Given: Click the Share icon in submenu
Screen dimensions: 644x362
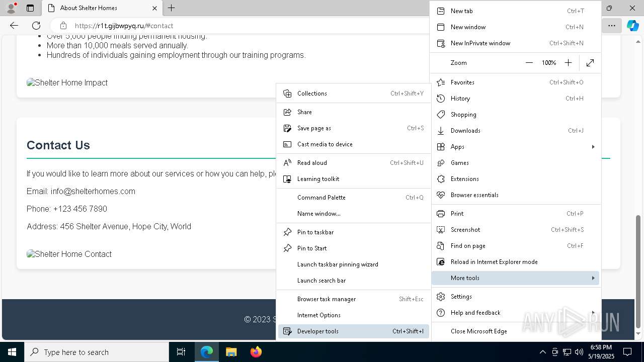Looking at the screenshot, I should click(287, 112).
